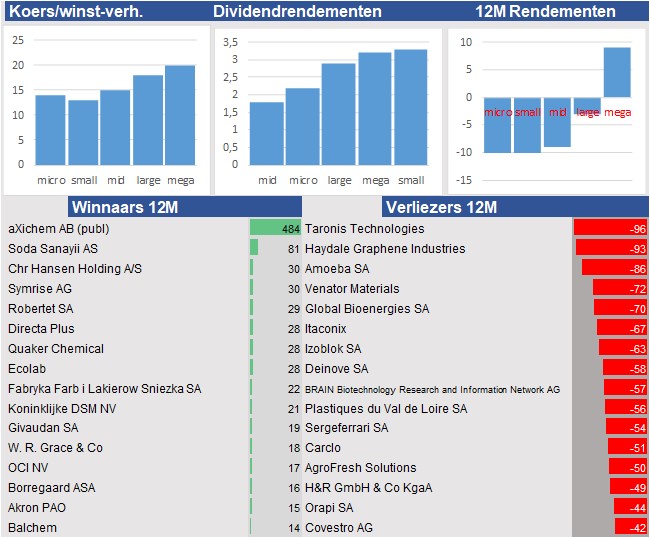Click the red large label in 12M Rendementen
Screen dimensions: 650x538
coord(588,112)
